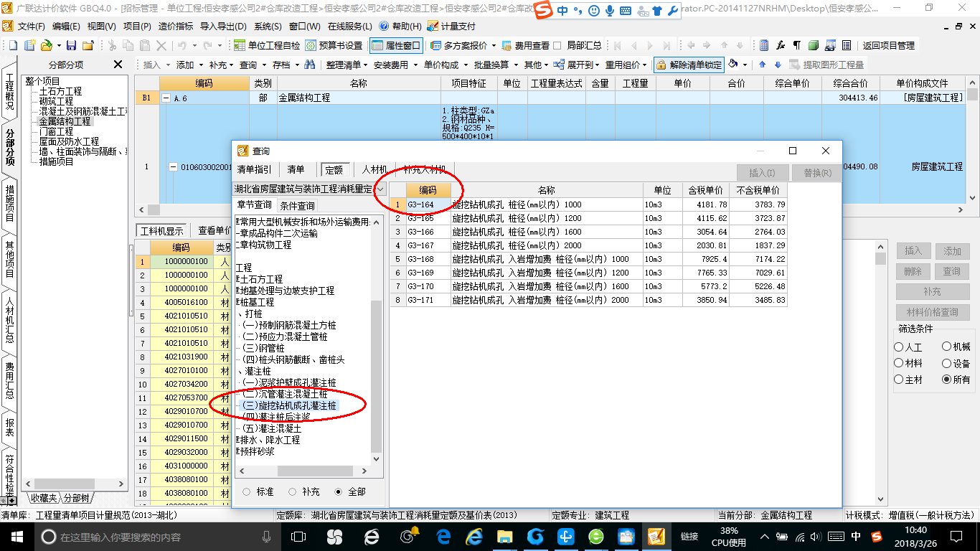Click 单位工程自检 self-check icon button
This screenshot has height=551, width=980.
point(267,45)
